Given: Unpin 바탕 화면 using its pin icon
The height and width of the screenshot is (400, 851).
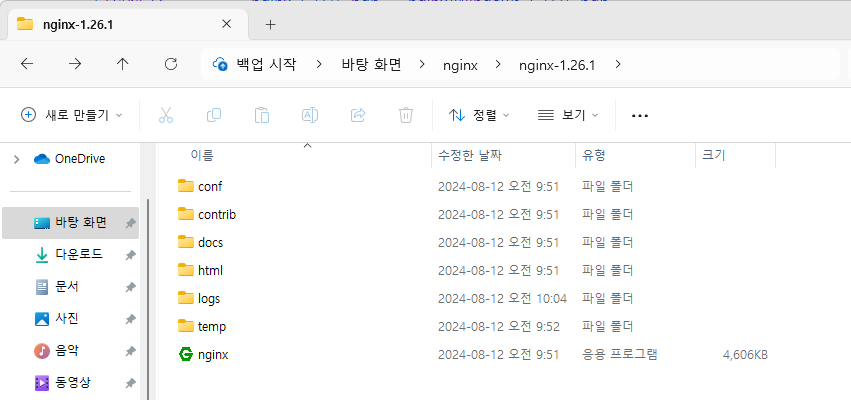Looking at the screenshot, I should (130, 223).
